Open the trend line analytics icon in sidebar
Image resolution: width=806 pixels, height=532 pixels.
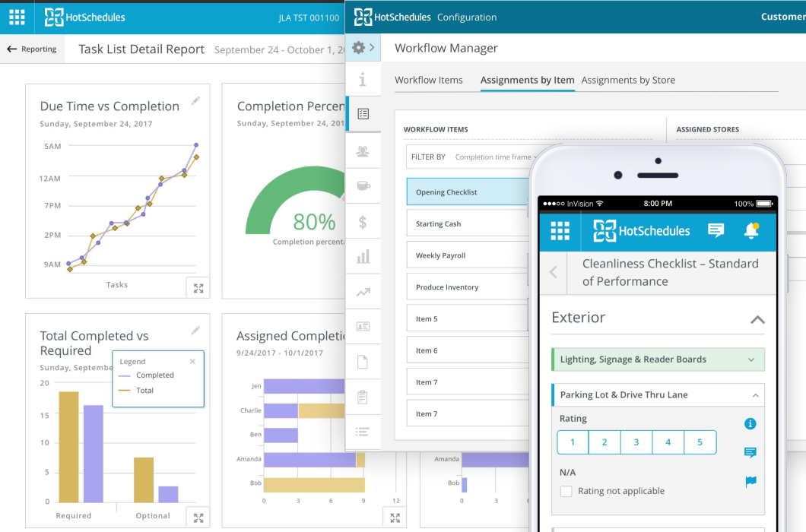click(363, 291)
